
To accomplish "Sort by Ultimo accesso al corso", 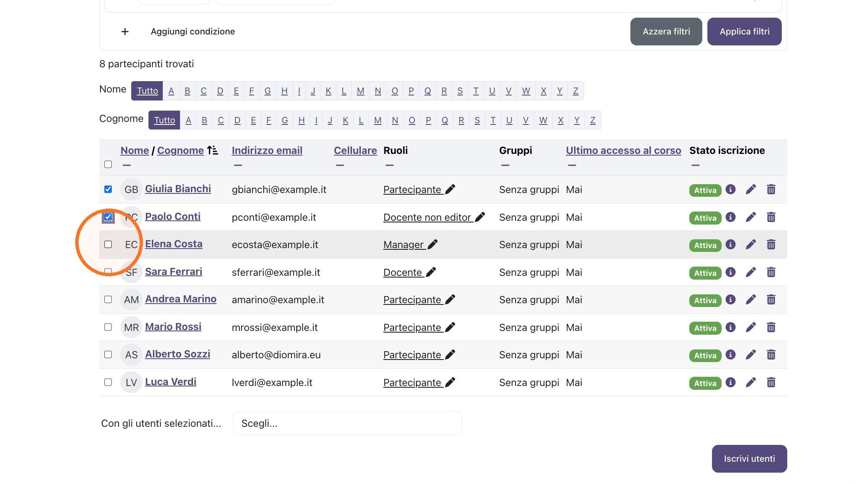I will [623, 151].
